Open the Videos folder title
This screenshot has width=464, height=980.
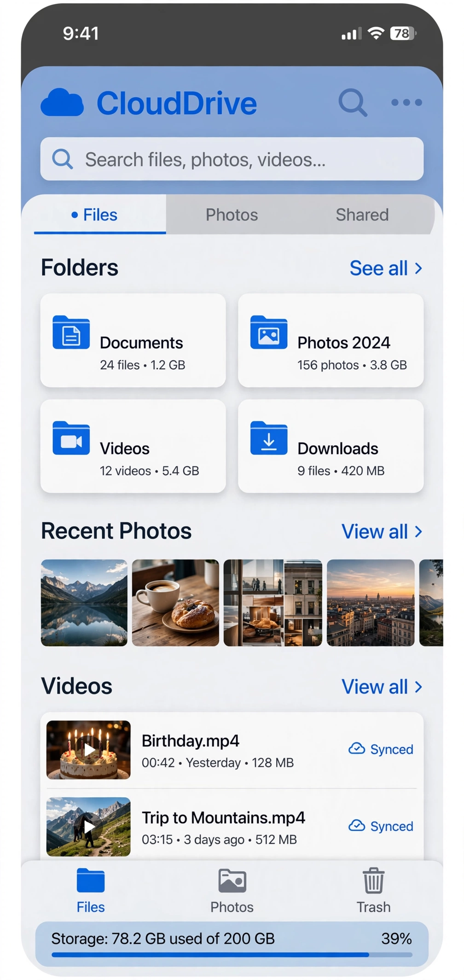click(x=125, y=449)
